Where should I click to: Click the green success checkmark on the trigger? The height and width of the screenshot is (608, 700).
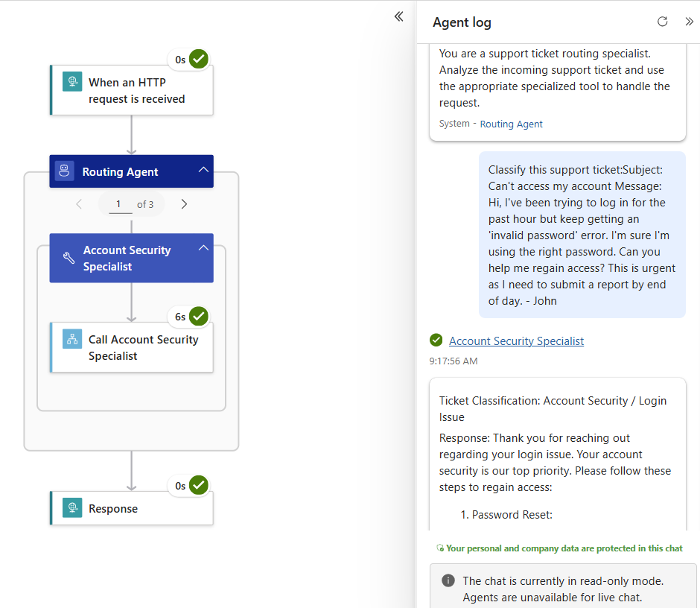point(199,59)
